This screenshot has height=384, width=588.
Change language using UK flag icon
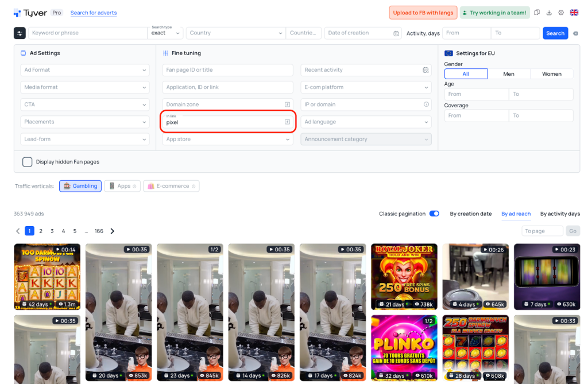tap(574, 13)
